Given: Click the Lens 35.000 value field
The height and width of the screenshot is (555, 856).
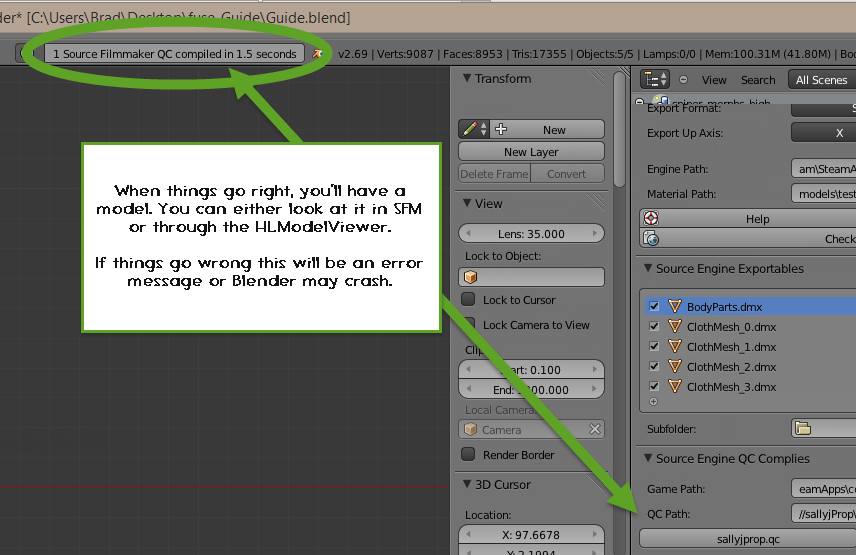Looking at the screenshot, I should point(531,234).
